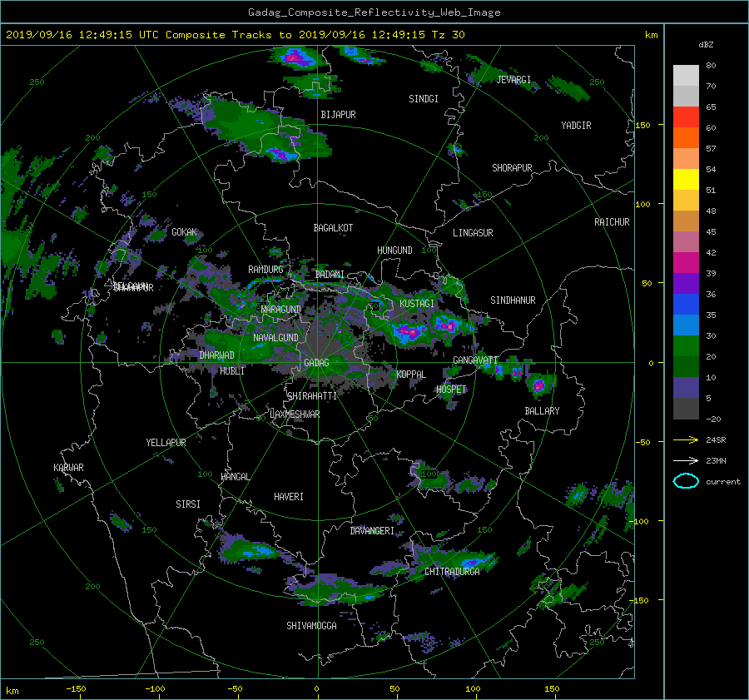Pick the purple 36-39 dBZ swatch
The width and height of the screenshot is (749, 700).
pyautogui.click(x=686, y=284)
